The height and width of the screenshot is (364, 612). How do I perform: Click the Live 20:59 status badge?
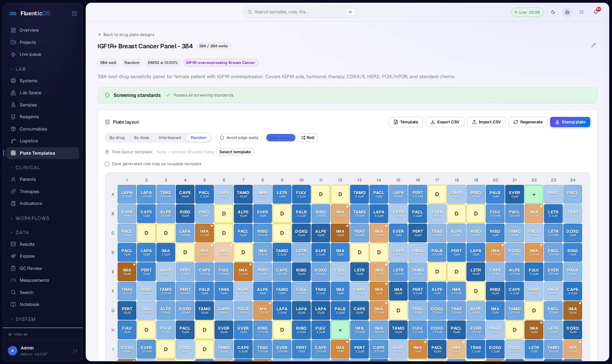pyautogui.click(x=527, y=12)
